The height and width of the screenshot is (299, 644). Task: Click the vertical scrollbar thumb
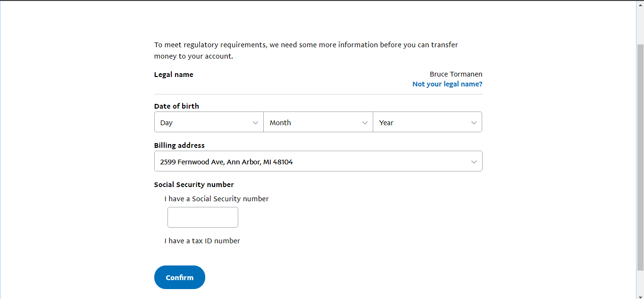tap(640, 156)
